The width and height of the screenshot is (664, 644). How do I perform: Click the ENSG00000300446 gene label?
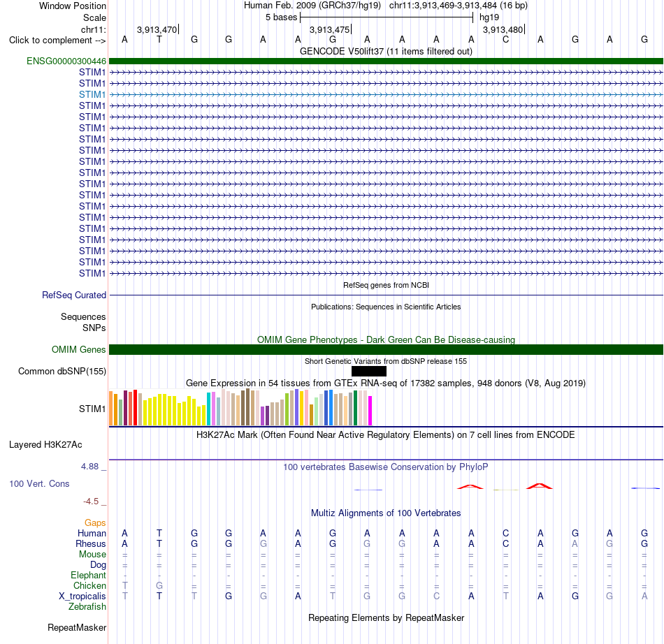(x=66, y=61)
